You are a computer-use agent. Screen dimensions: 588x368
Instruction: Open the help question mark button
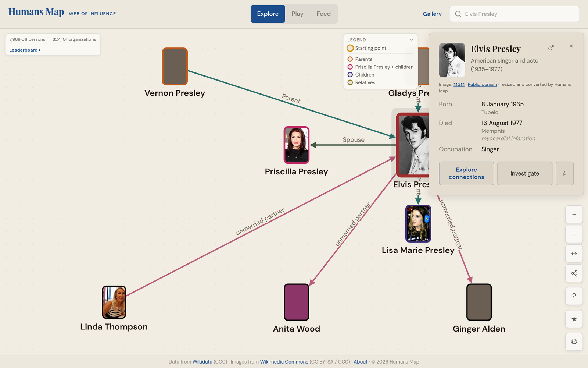574,296
